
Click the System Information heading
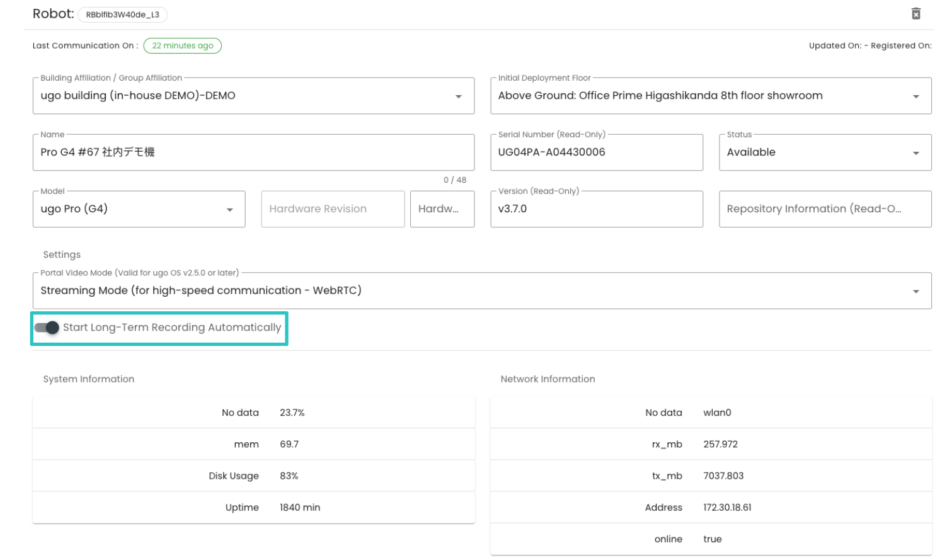click(x=89, y=379)
